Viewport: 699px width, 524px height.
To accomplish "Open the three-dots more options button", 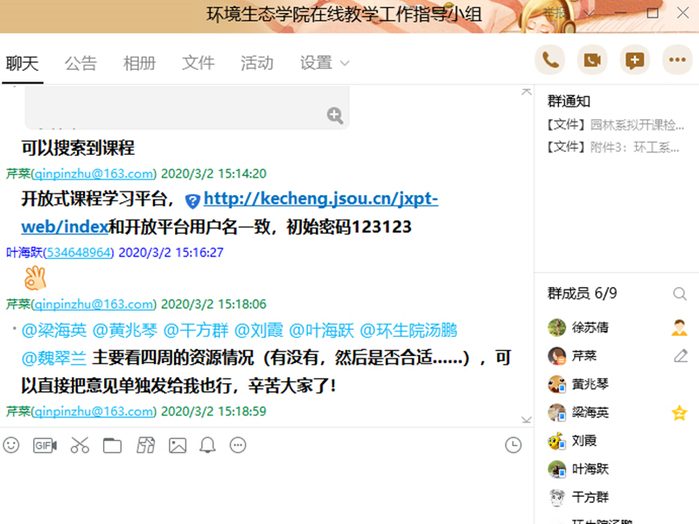I will pos(677,61).
